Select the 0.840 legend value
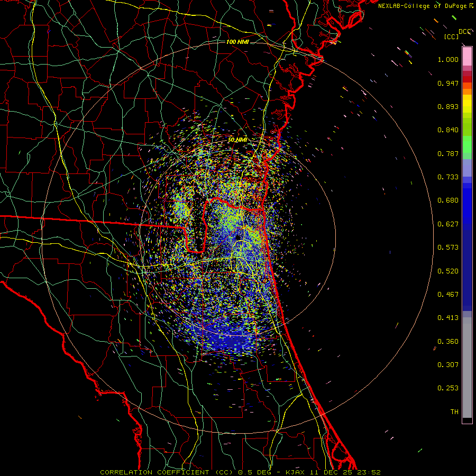476x476 pixels. tap(448, 130)
